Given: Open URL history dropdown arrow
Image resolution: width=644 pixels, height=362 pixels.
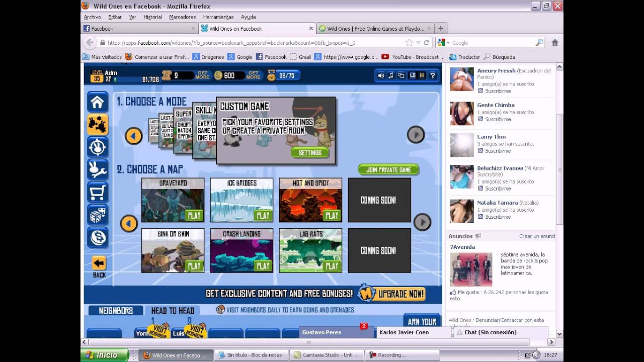Looking at the screenshot, I should click(418, 43).
